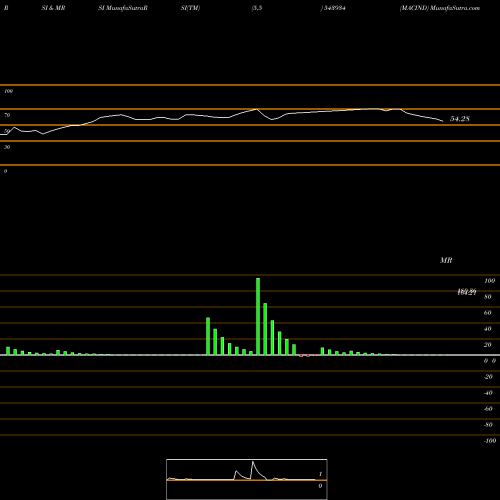Image resolution: width=500 pixels, height=500 pixels.
Task: Click the tallest green MR histogram bar
Action: (258, 316)
